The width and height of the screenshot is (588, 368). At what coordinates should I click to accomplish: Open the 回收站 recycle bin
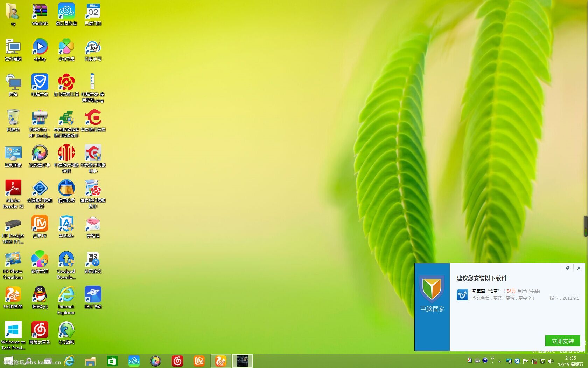[13, 121]
